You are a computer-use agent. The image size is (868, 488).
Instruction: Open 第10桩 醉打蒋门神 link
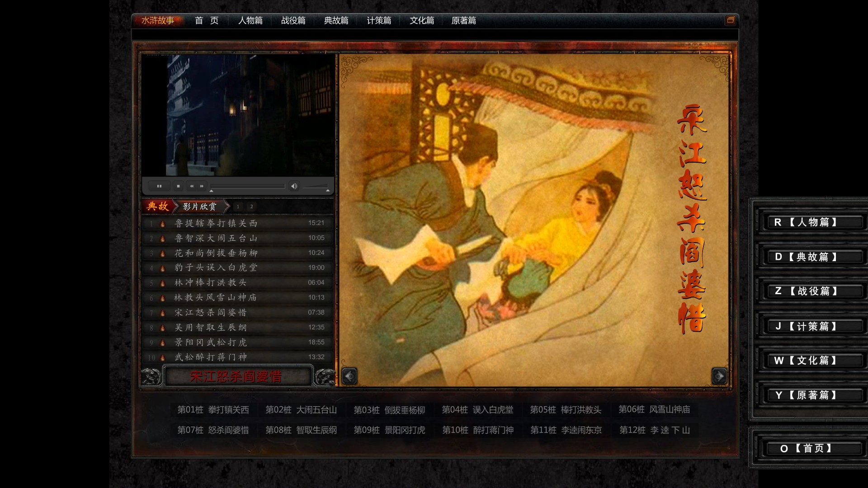tap(478, 430)
